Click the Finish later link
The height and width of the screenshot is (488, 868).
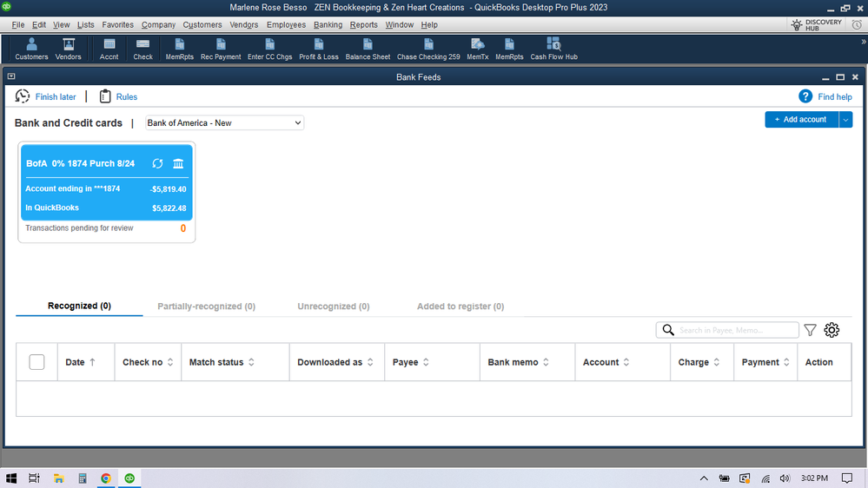point(56,97)
